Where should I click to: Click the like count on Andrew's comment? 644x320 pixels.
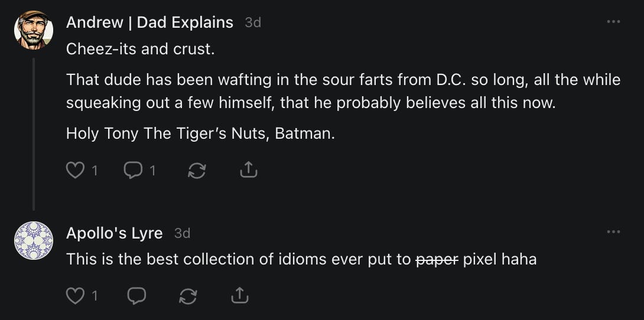(95, 171)
